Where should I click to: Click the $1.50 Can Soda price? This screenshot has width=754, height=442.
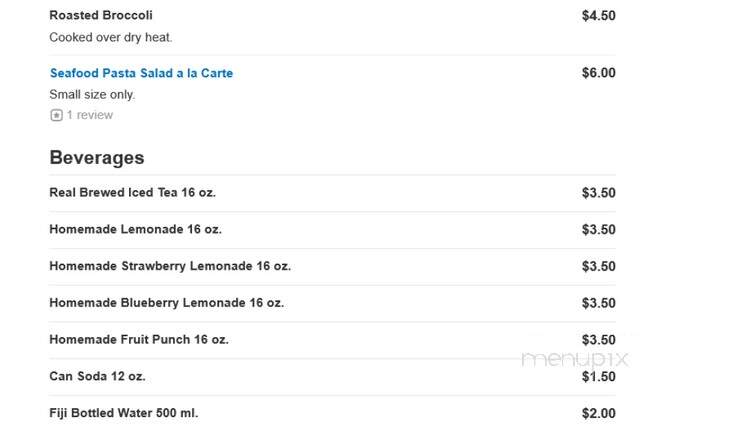[x=598, y=377]
